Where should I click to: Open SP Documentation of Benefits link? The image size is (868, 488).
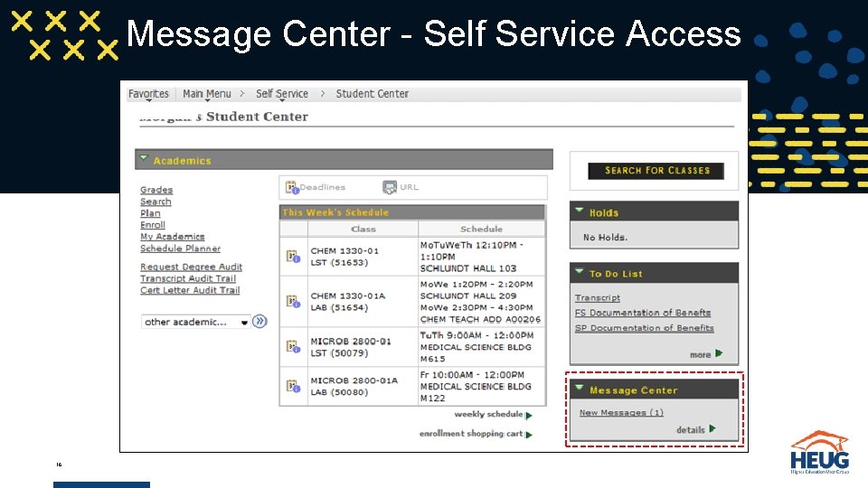(x=645, y=327)
